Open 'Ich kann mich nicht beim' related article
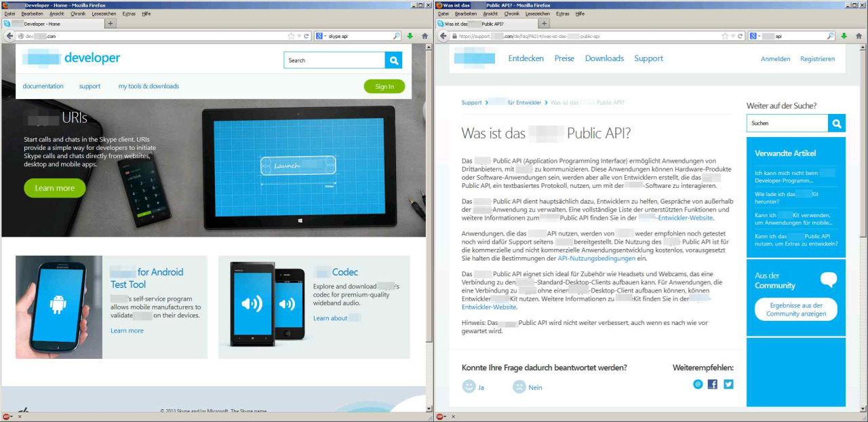 (795, 177)
